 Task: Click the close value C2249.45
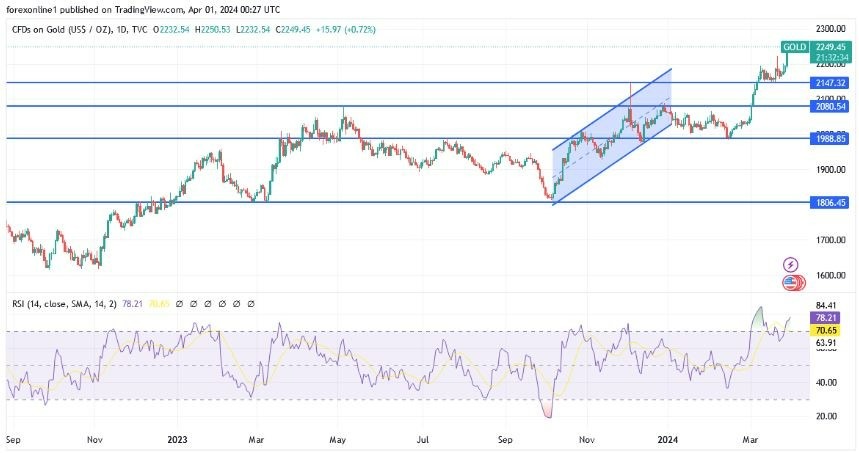[293, 30]
